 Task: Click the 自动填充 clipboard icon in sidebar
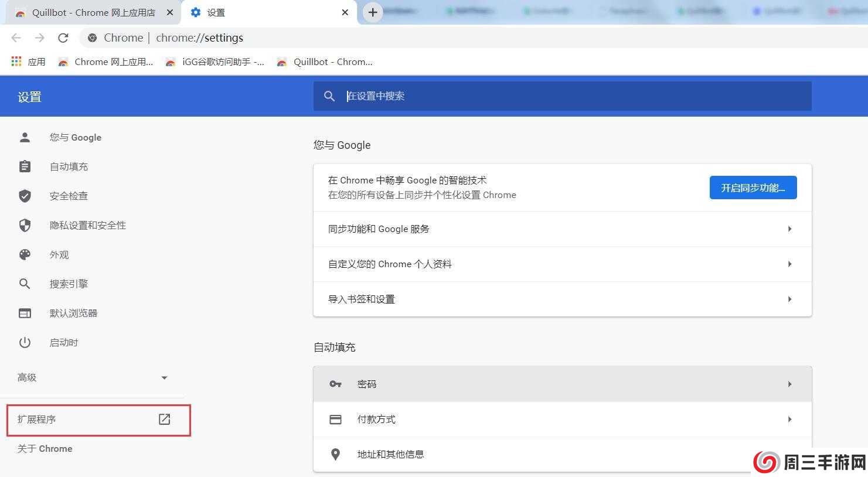(25, 166)
